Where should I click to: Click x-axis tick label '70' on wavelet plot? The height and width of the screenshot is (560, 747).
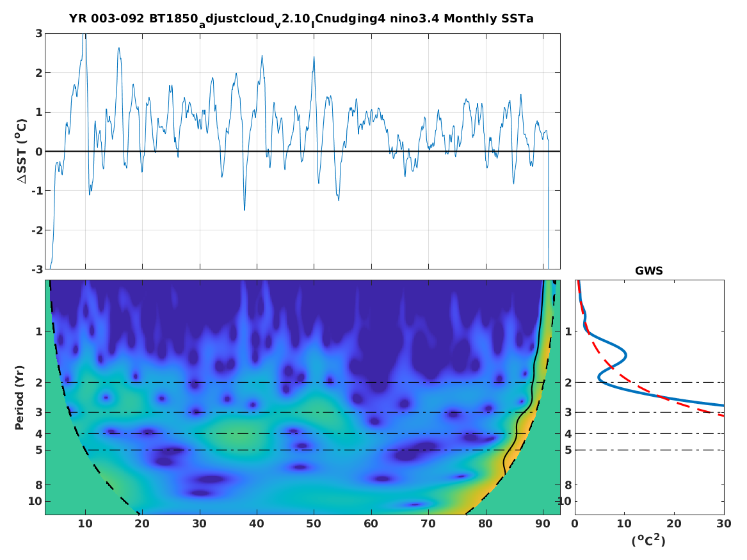(428, 524)
